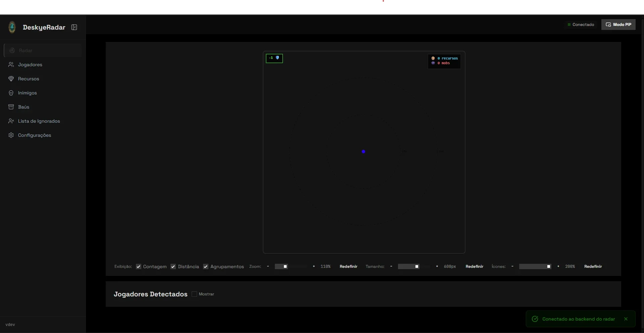This screenshot has height=333, width=644.
Task: Click the 110% zoom value
Action: [x=326, y=266]
